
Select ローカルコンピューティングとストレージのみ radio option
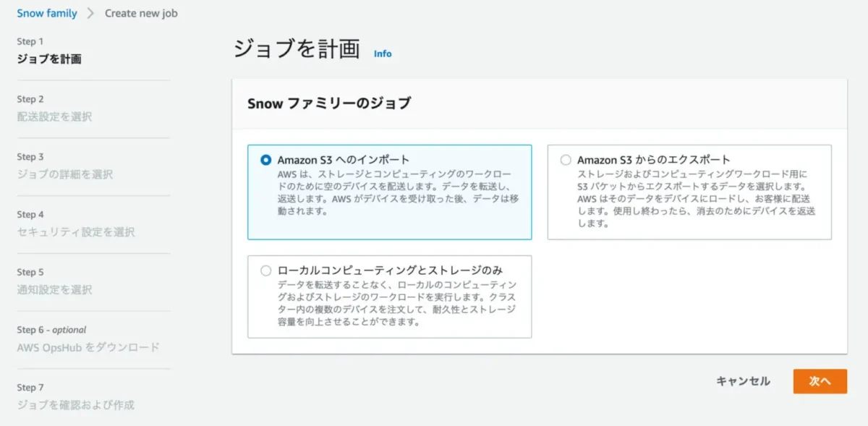click(x=266, y=270)
